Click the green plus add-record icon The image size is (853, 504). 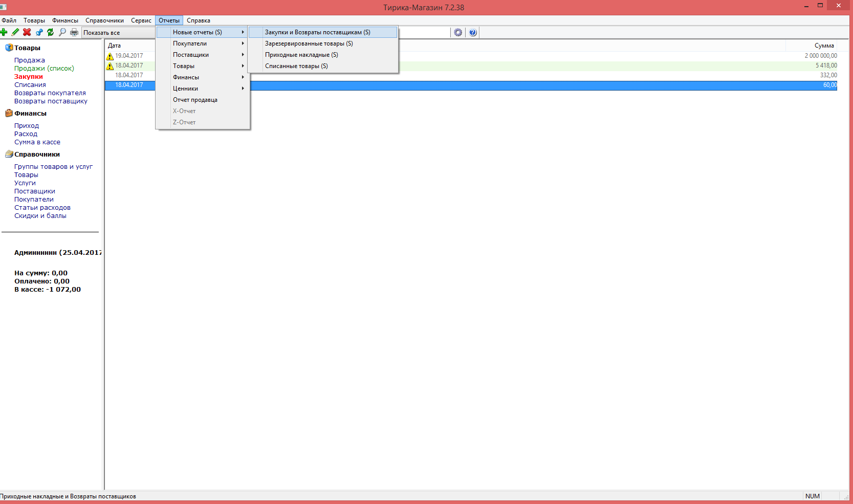pos(4,32)
